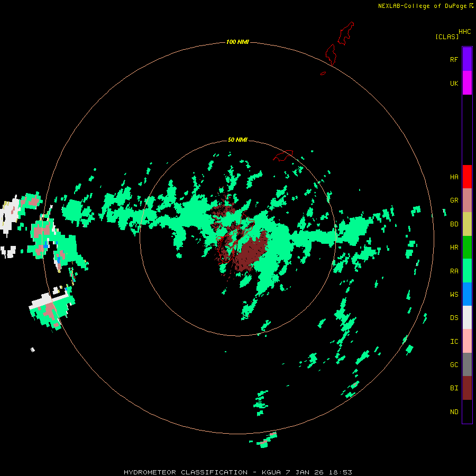Viewport: 476px width, 476px height.
Task: Click the UK magenta legend swatch
Action: point(467,83)
